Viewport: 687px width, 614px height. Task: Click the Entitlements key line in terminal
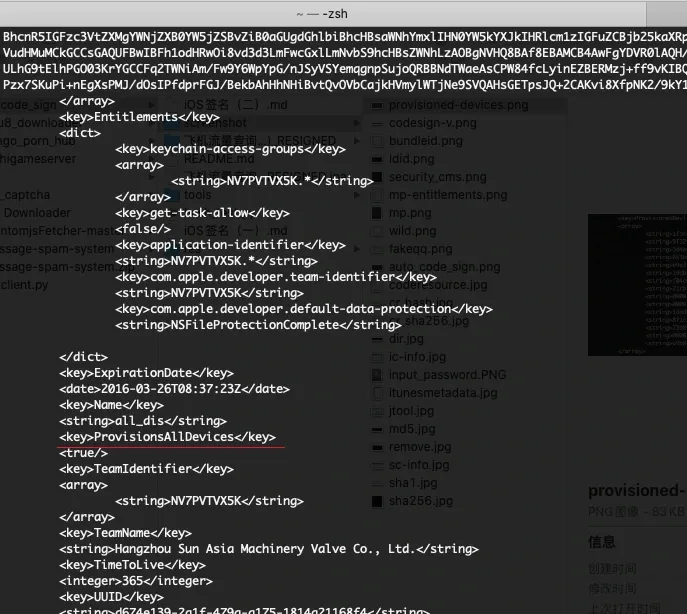point(139,117)
